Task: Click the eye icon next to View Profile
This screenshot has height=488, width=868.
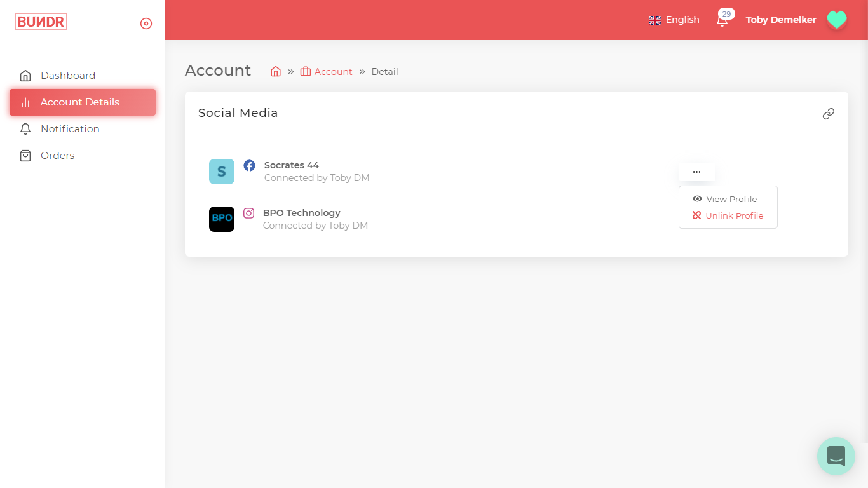Action: pos(697,199)
